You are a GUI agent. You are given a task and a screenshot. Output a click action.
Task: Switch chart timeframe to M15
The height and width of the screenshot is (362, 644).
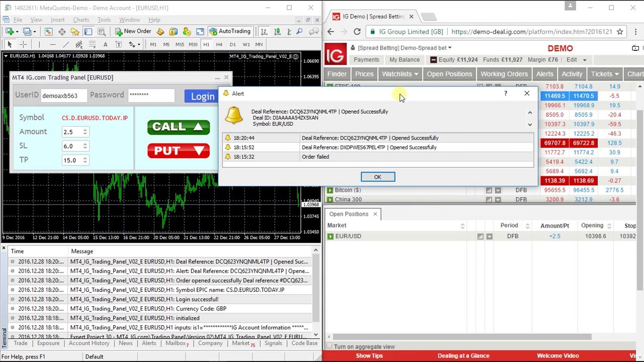point(180,44)
